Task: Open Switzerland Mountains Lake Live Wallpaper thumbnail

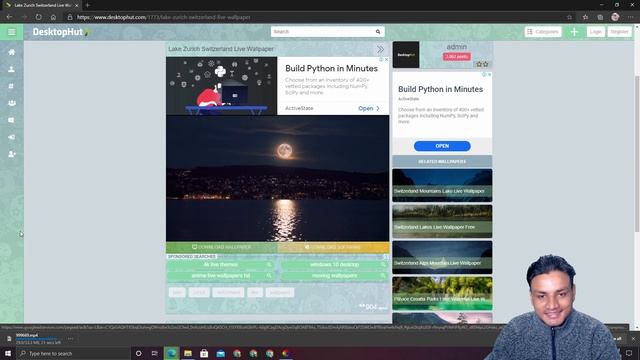Action: click(442, 185)
